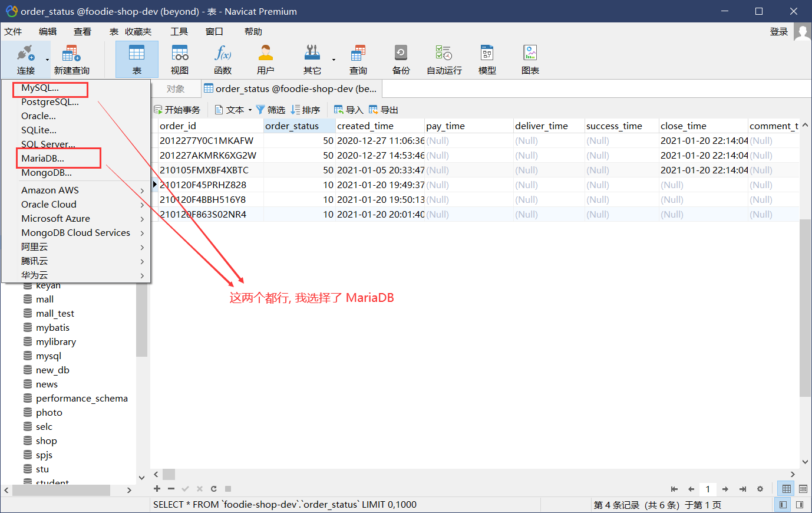
Task: Click the 开始事务 button
Action: (x=177, y=110)
